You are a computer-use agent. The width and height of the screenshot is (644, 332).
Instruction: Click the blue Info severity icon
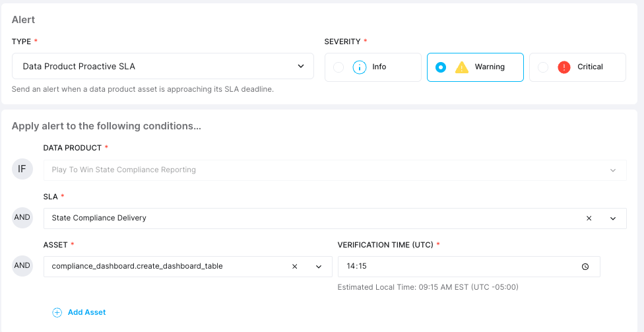[x=359, y=67]
